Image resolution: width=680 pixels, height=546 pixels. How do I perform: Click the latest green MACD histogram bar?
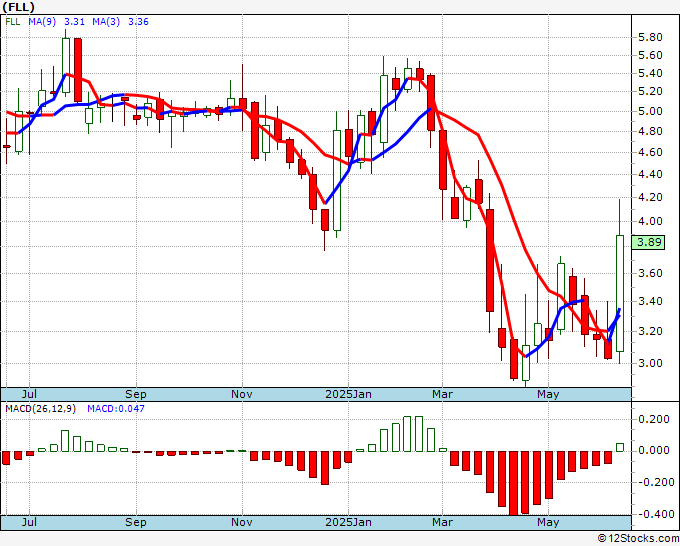coord(620,447)
